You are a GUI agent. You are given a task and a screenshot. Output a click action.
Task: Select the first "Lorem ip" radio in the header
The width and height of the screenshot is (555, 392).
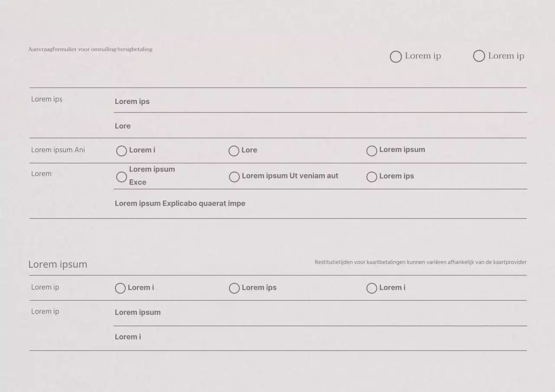pos(395,57)
